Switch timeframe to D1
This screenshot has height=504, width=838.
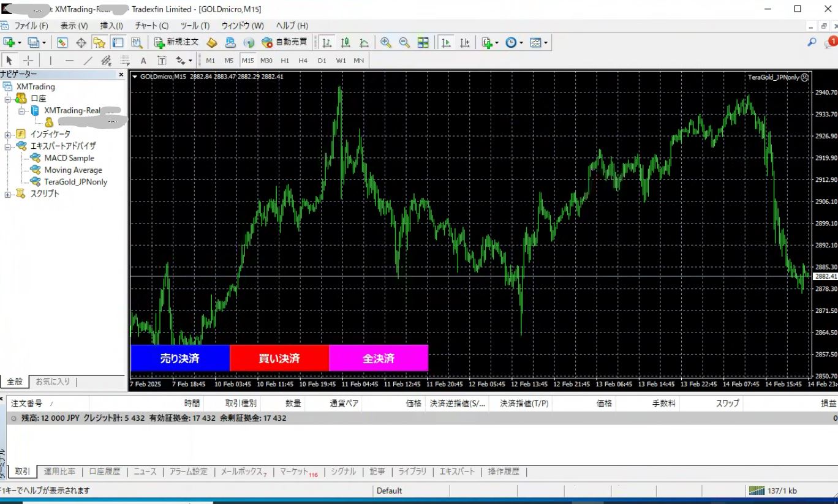pyautogui.click(x=322, y=61)
